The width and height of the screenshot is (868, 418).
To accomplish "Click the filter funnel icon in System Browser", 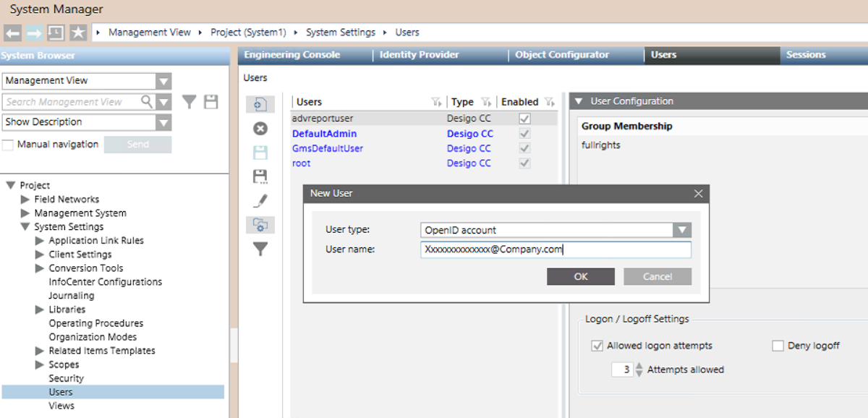I will tap(189, 102).
